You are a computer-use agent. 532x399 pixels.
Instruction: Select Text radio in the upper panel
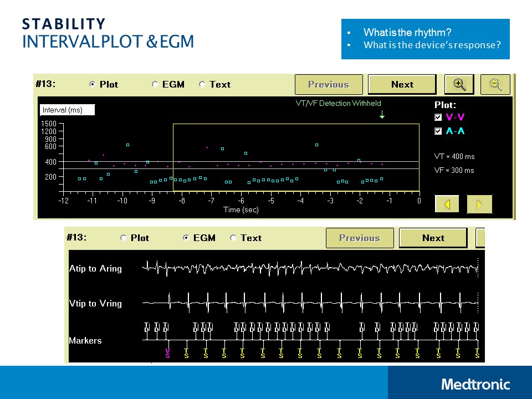point(202,84)
